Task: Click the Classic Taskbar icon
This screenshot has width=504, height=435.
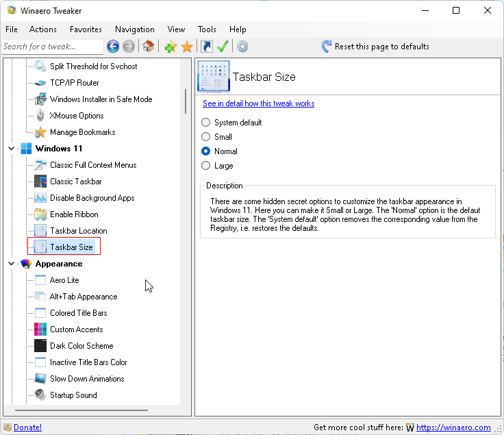Action: point(40,182)
